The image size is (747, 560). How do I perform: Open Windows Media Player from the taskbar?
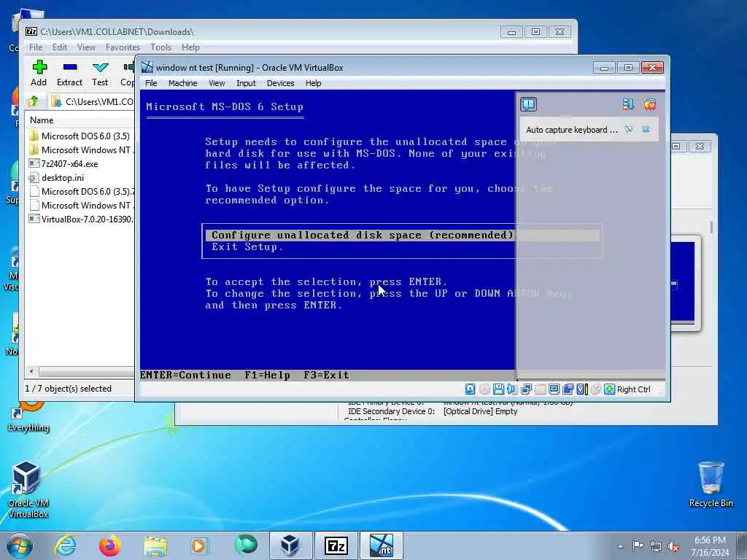pyautogui.click(x=198, y=545)
